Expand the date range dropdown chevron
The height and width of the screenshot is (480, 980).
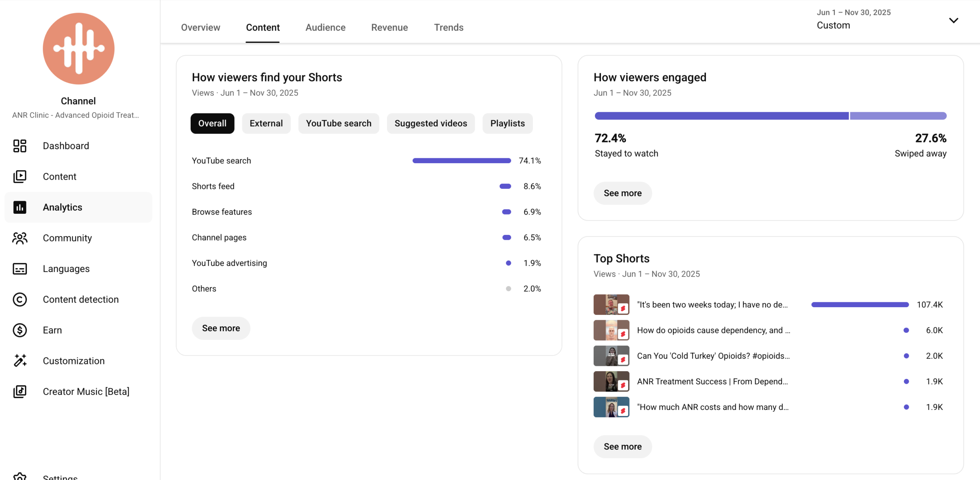(x=954, y=20)
